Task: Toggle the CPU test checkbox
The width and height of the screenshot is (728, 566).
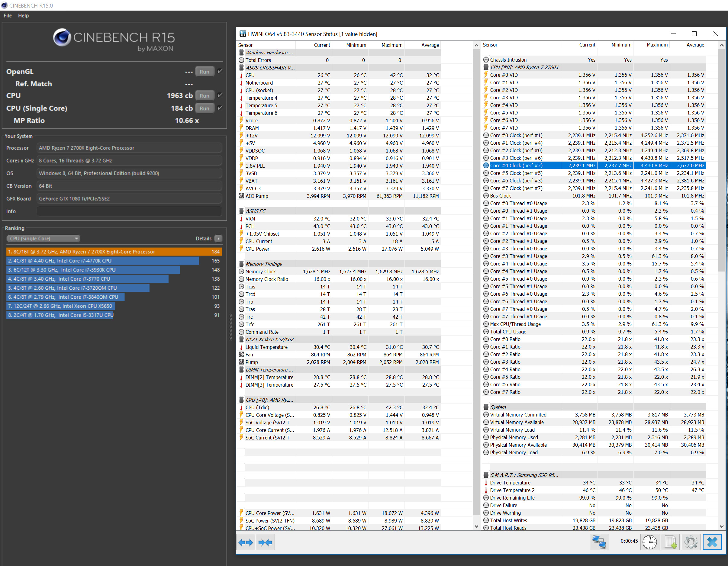Action: [220, 95]
